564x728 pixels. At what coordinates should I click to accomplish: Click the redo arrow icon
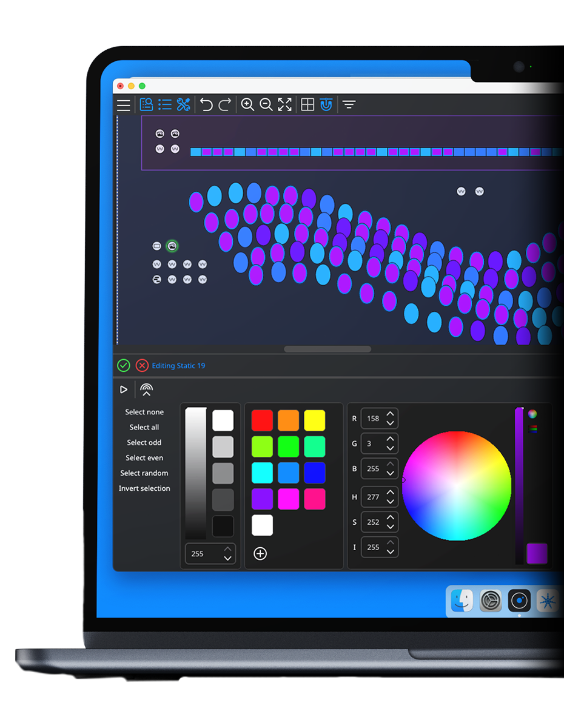tap(225, 105)
